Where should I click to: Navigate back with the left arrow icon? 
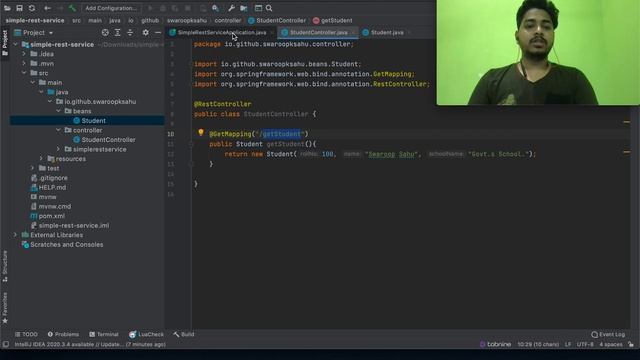coord(47,8)
